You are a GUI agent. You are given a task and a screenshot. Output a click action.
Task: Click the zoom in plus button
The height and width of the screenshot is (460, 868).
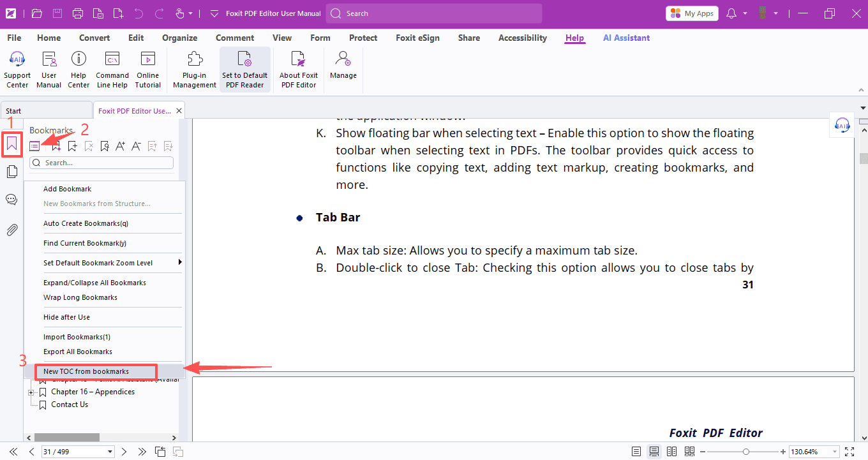pyautogui.click(x=783, y=452)
